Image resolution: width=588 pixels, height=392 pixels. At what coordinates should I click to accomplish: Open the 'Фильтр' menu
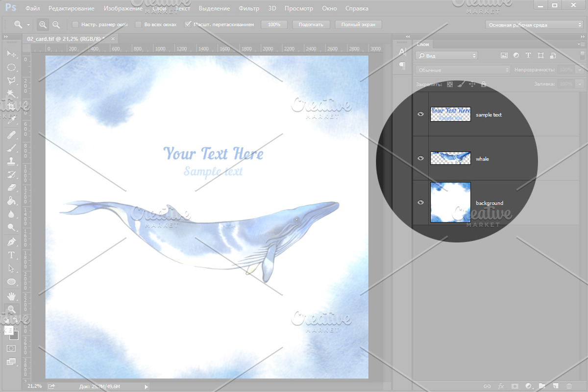coord(249,8)
